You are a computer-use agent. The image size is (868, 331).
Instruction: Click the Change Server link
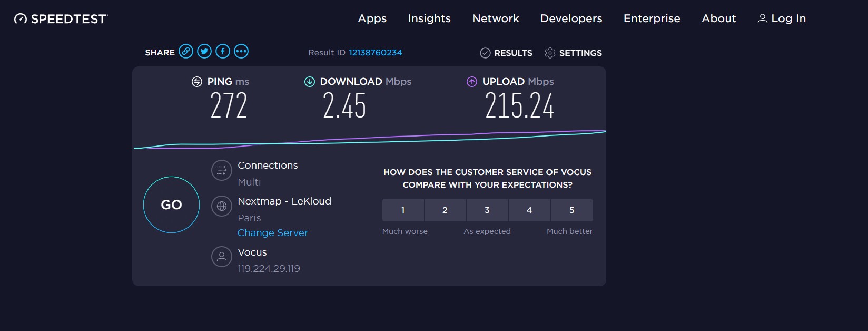tap(273, 232)
